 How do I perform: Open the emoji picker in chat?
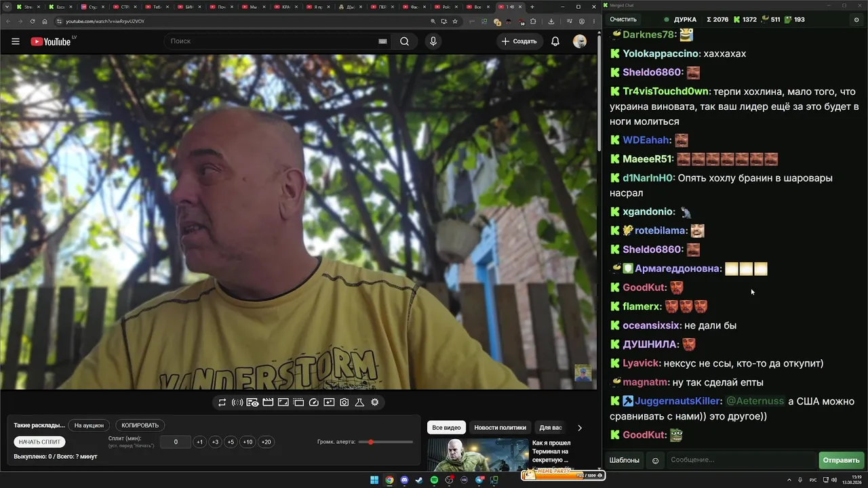point(655,460)
